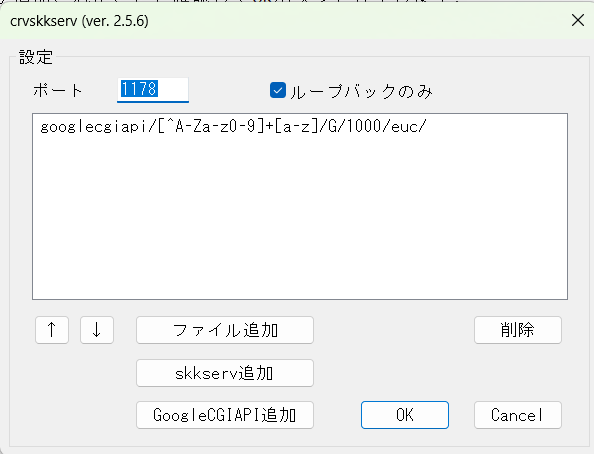Focus the ポート input field showing 1178
This screenshot has height=454, width=594.
(x=153, y=90)
